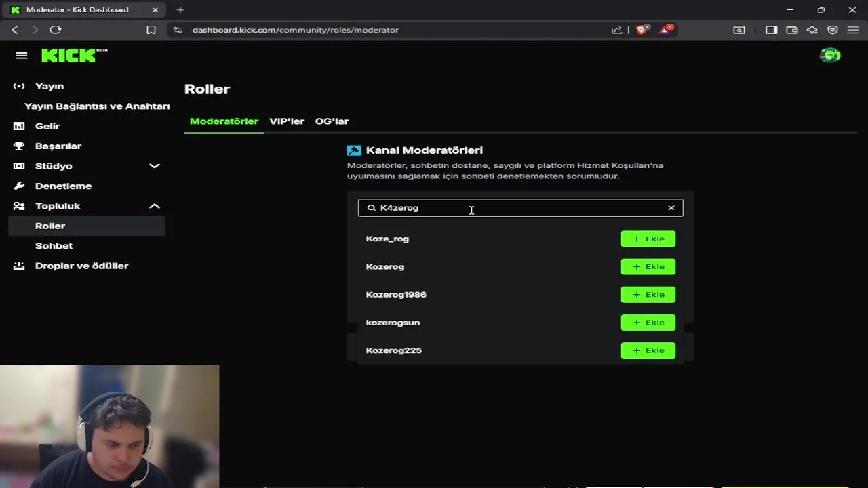Add Koze_rog as moderator

648,239
